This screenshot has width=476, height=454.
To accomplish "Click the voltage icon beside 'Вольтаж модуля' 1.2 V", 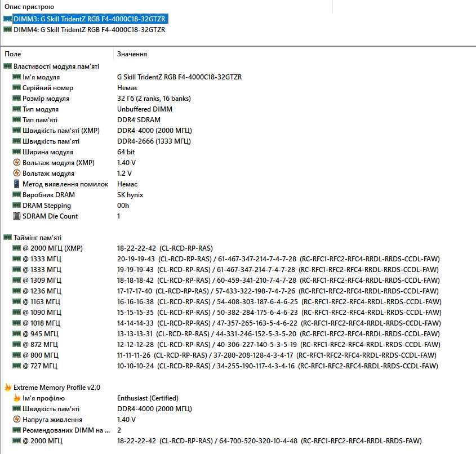I will click(17, 173).
